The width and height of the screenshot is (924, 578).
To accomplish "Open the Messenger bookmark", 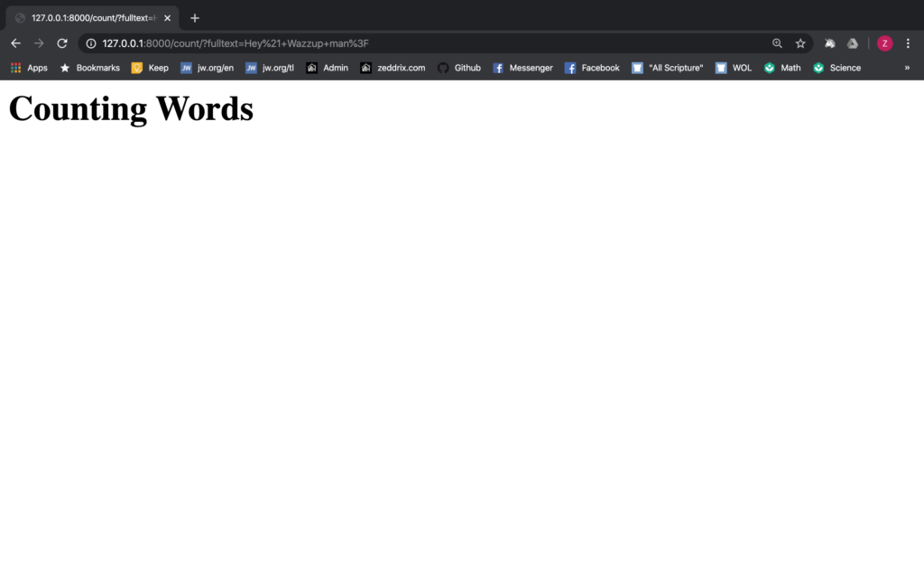I will coord(522,68).
